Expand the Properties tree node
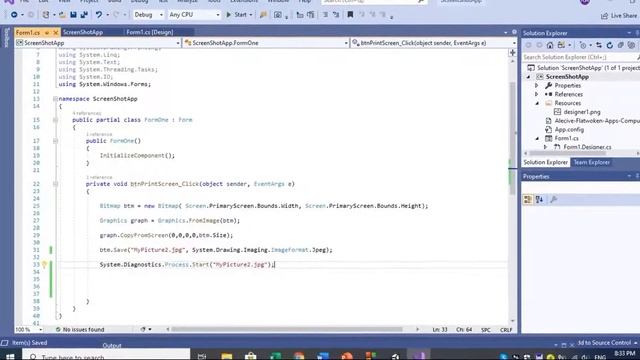This screenshot has width=640, height=360. point(537,86)
